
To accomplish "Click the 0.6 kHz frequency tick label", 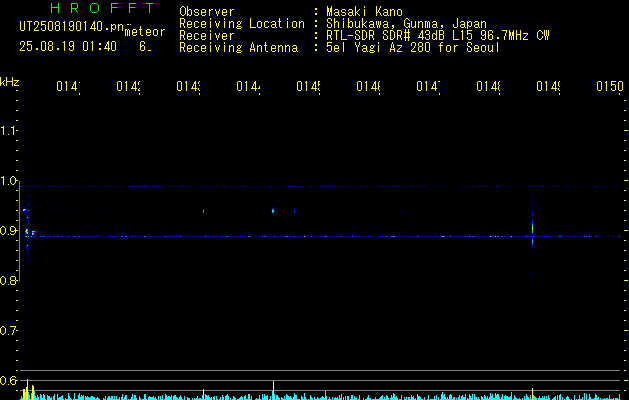I will (x=8, y=380).
